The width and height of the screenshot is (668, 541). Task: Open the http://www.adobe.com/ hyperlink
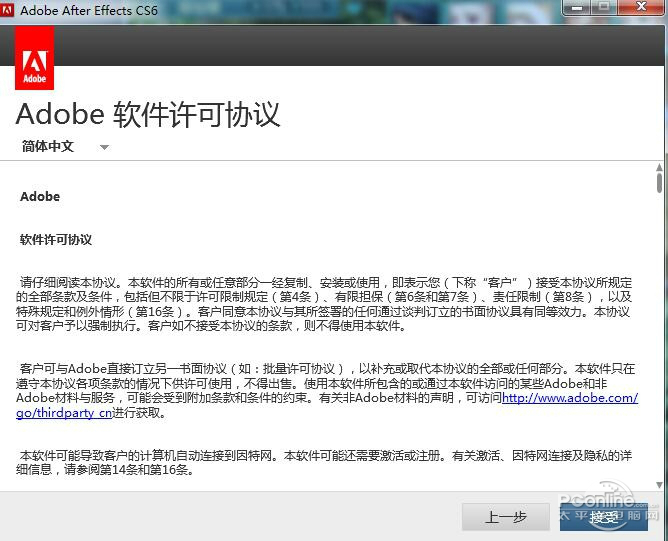[570, 398]
